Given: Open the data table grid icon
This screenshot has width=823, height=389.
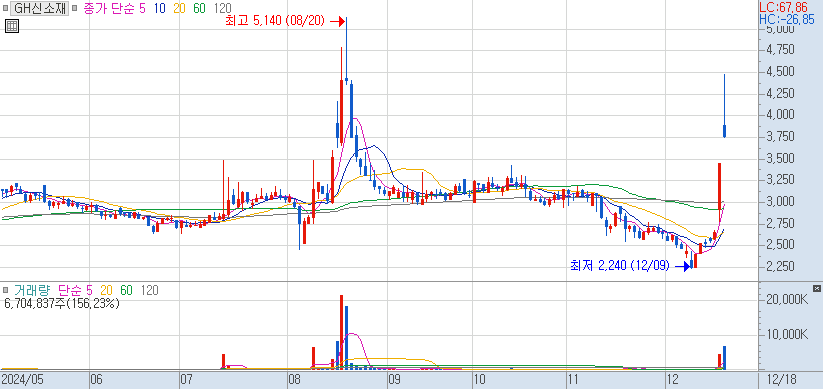Looking at the screenshot, I should click(12, 26).
